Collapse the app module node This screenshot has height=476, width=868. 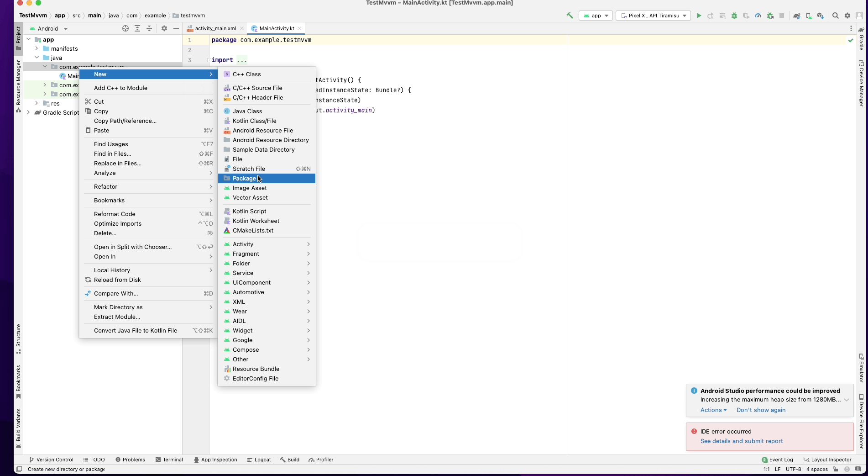pos(28,39)
